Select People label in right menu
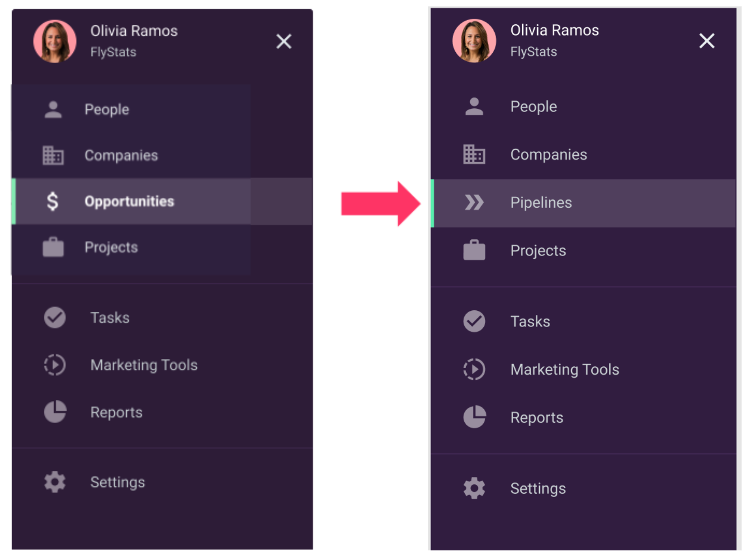Screen dimensions: 751x560 (x=534, y=107)
